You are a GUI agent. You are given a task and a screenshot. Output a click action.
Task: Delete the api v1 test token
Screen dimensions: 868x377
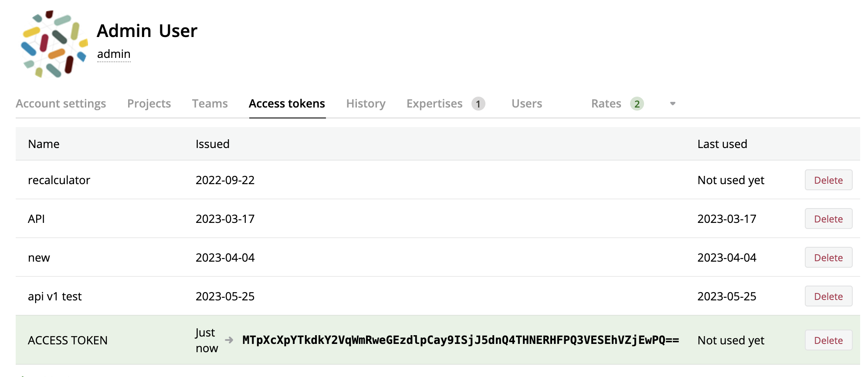(x=828, y=296)
